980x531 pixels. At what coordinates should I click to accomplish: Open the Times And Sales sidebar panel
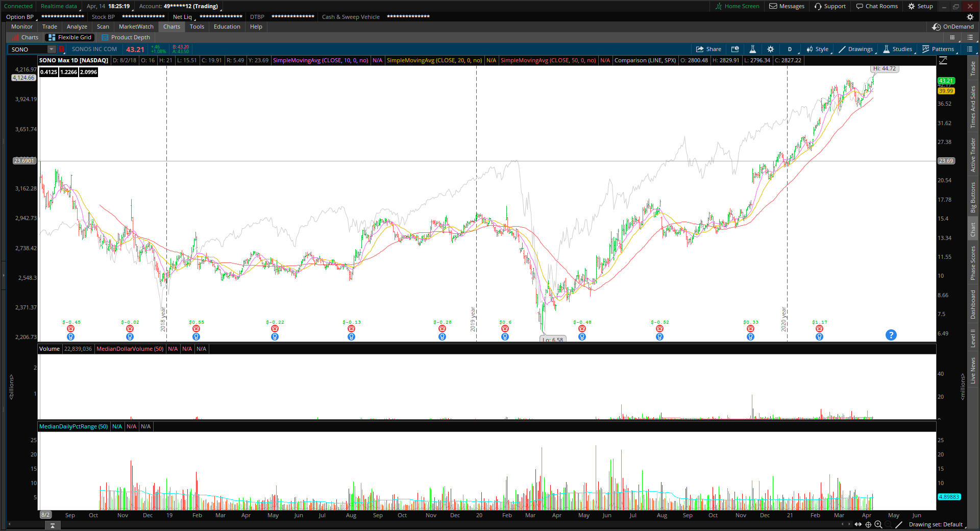pyautogui.click(x=973, y=106)
